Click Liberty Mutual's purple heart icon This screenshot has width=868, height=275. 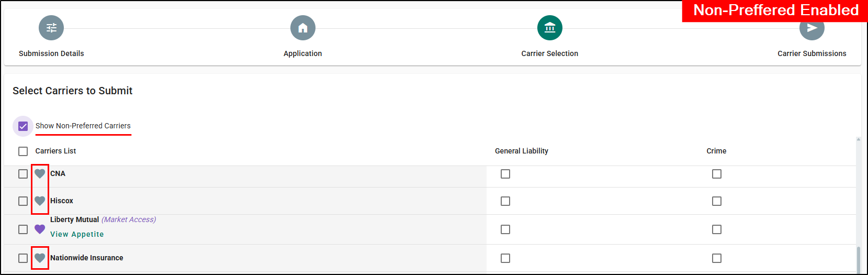pyautogui.click(x=40, y=229)
